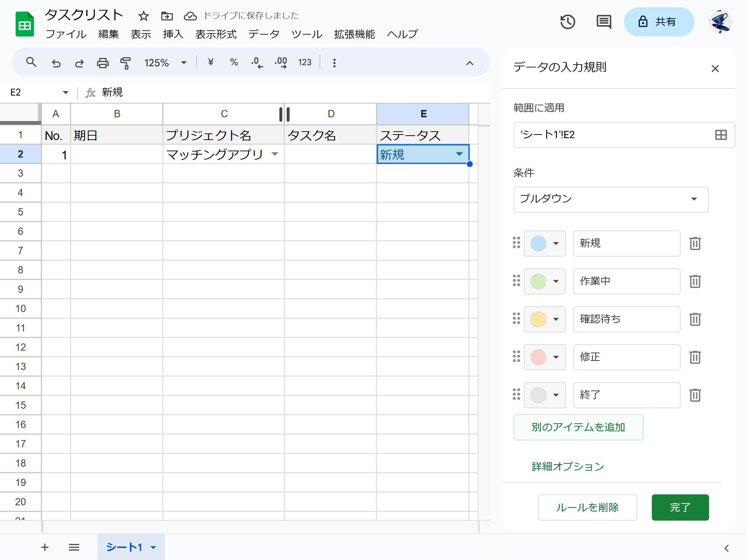This screenshot has width=747, height=560.
Task: Click the undo arrow
Action: coord(56,63)
